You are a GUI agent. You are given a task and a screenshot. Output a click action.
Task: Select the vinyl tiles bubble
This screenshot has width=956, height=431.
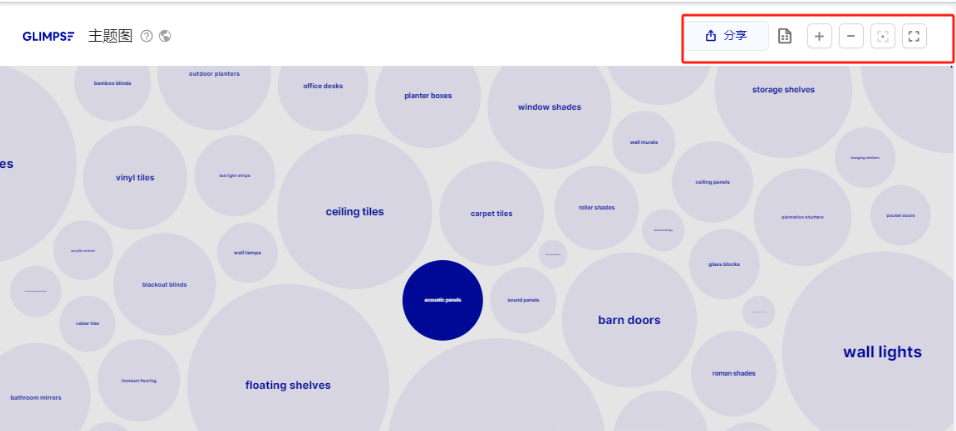[135, 177]
